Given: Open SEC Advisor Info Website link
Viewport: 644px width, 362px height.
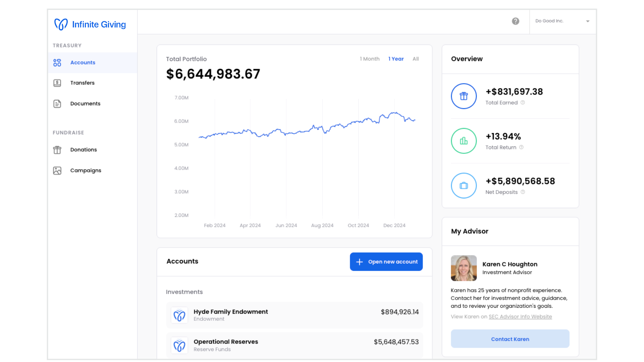Looking at the screenshot, I should 520,317.
